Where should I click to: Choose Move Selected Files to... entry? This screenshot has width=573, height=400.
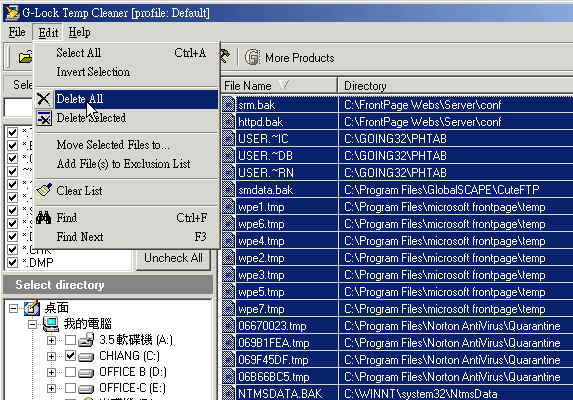coord(127,145)
